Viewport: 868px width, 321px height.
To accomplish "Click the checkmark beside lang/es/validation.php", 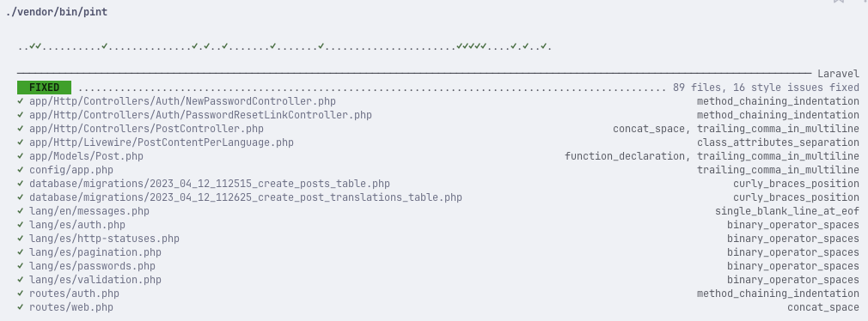I will click(21, 280).
